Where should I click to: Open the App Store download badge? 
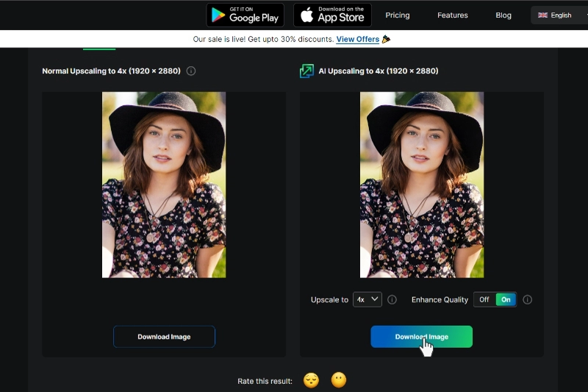click(x=332, y=15)
